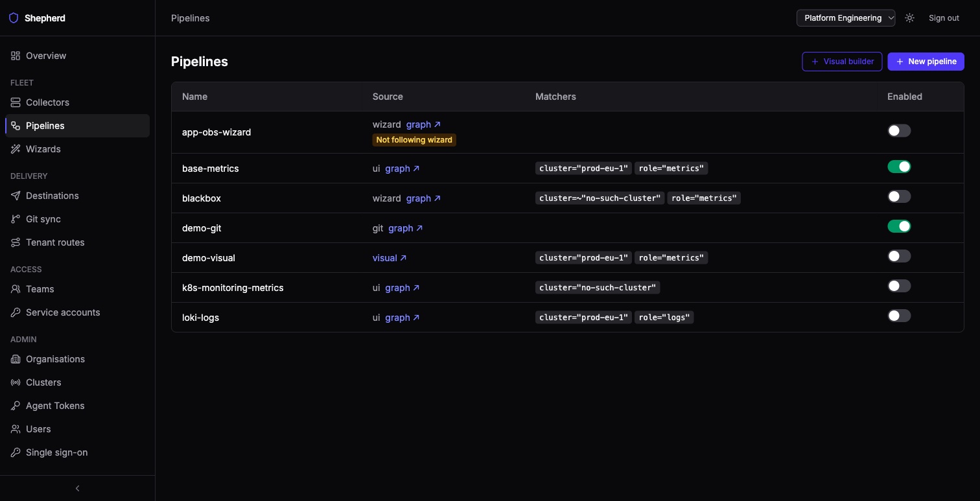Switch on the loki-logs pipeline toggle
Screen dimensions: 980x501
click(x=899, y=316)
